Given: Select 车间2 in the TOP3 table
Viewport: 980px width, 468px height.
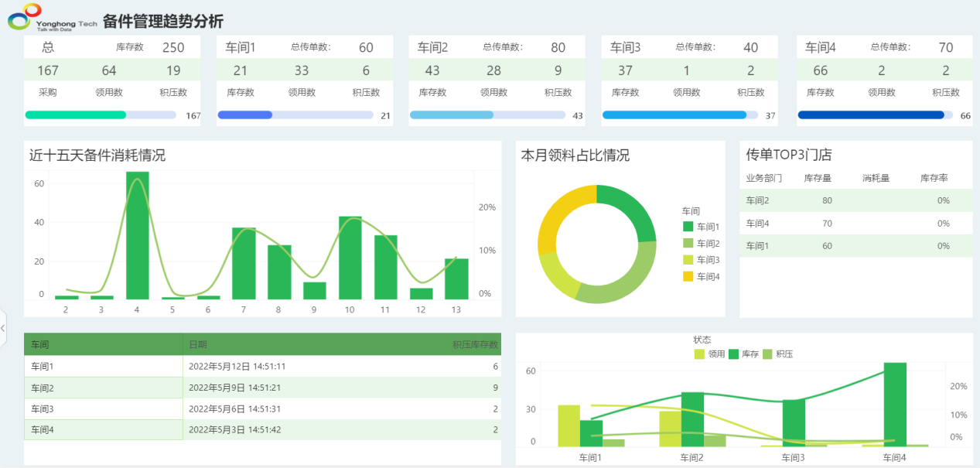Looking at the screenshot, I should pyautogui.click(x=757, y=200).
